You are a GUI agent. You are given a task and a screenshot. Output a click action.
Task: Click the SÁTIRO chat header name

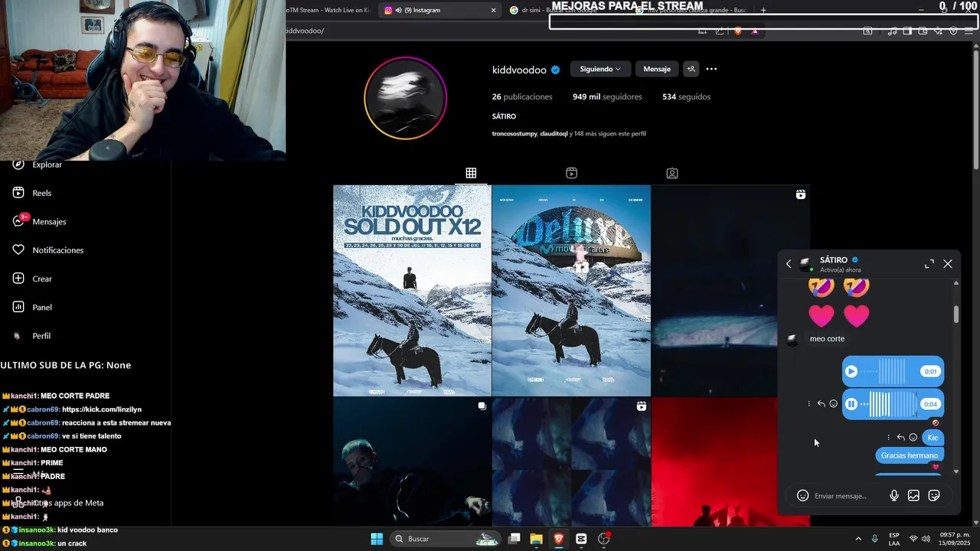tap(834, 260)
